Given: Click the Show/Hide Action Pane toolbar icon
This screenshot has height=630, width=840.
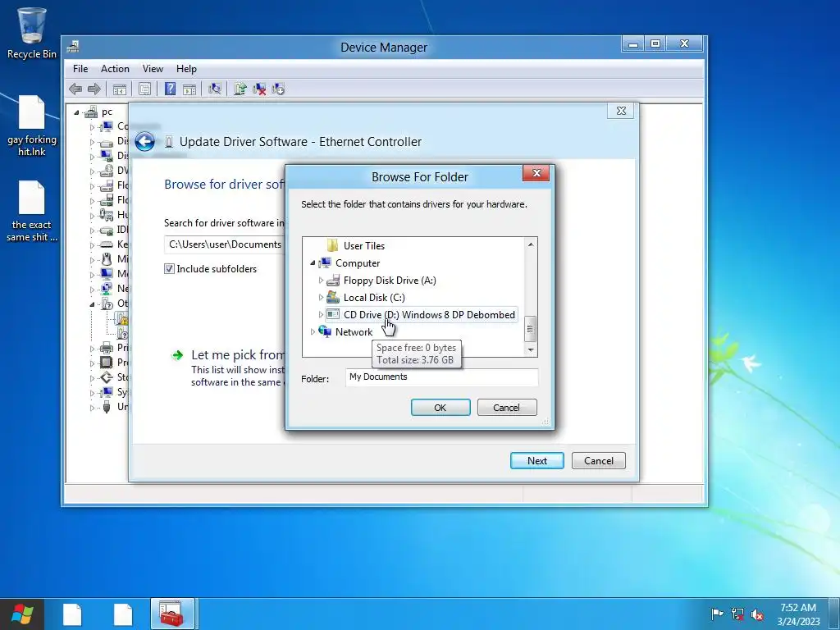Looking at the screenshot, I should (189, 89).
